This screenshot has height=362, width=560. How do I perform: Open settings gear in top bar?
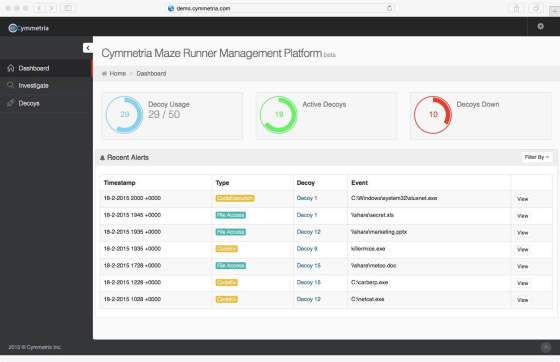tap(540, 26)
